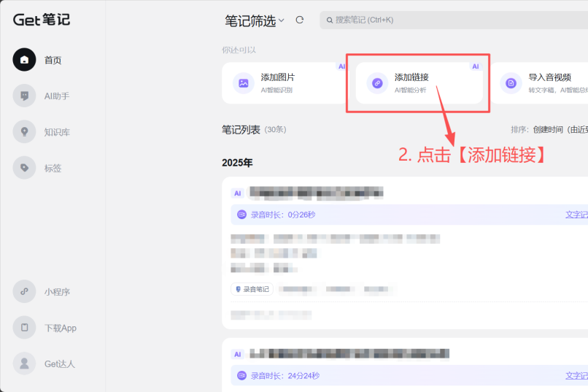Expand the 笔记筛选 dropdown

coord(255,20)
